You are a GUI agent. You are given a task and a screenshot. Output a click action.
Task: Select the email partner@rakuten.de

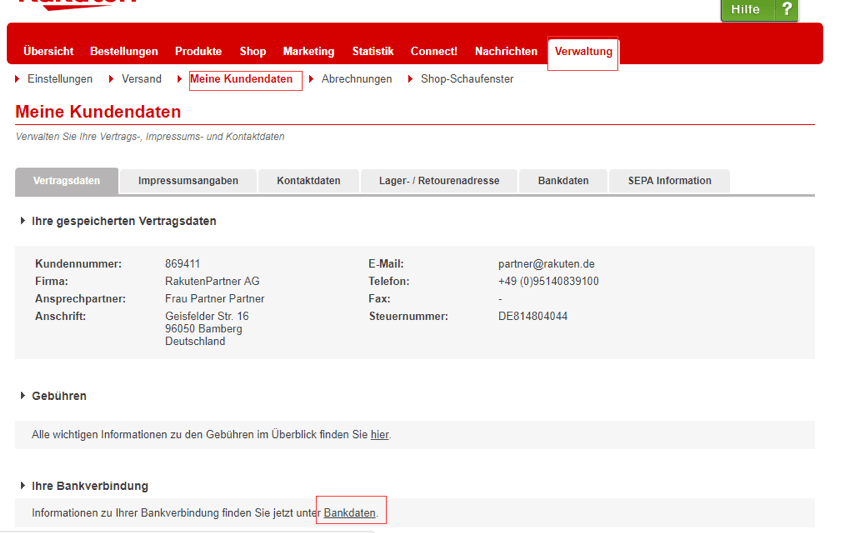[546, 264]
